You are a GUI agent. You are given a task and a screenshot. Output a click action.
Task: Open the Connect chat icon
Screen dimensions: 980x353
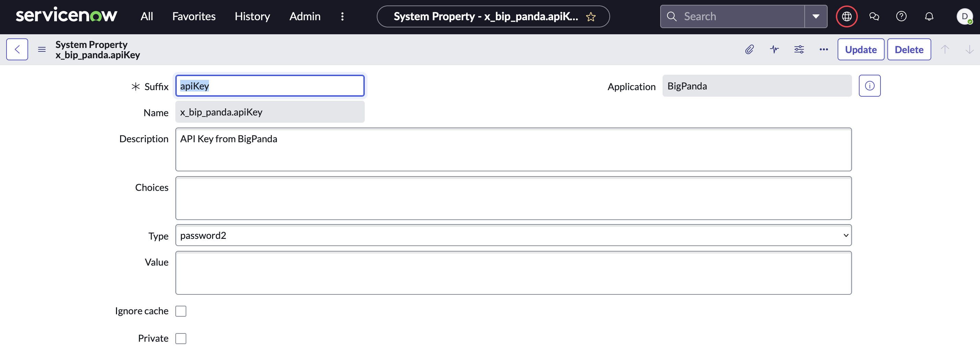click(x=874, y=16)
